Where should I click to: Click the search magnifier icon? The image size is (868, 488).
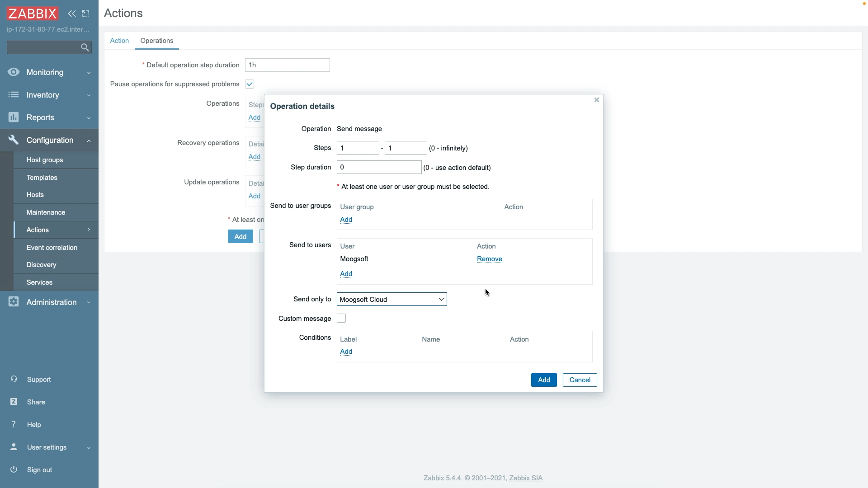(85, 47)
